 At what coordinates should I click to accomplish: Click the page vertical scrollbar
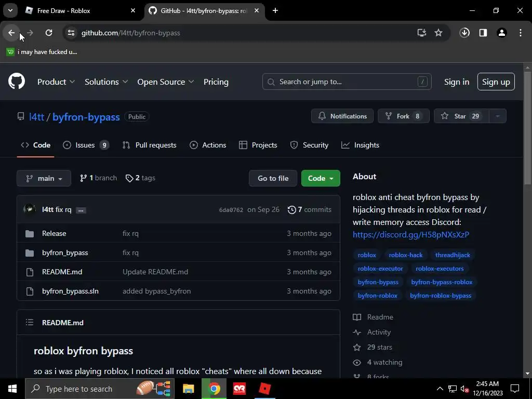pos(527,129)
